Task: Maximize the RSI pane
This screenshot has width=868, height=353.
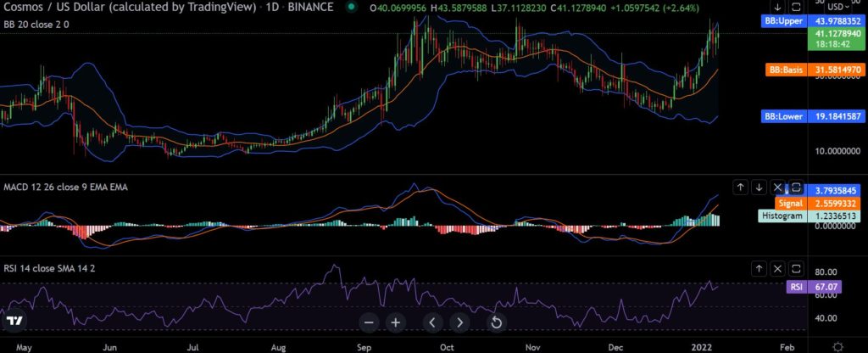Action: [796, 269]
